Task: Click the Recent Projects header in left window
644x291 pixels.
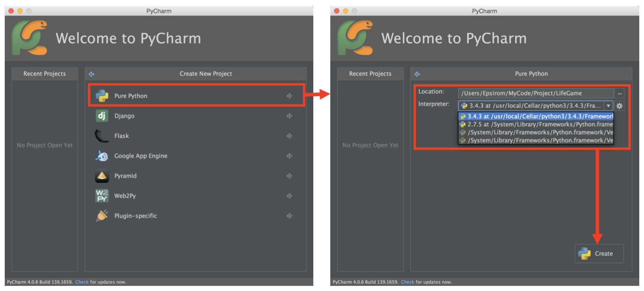Action: click(x=45, y=74)
